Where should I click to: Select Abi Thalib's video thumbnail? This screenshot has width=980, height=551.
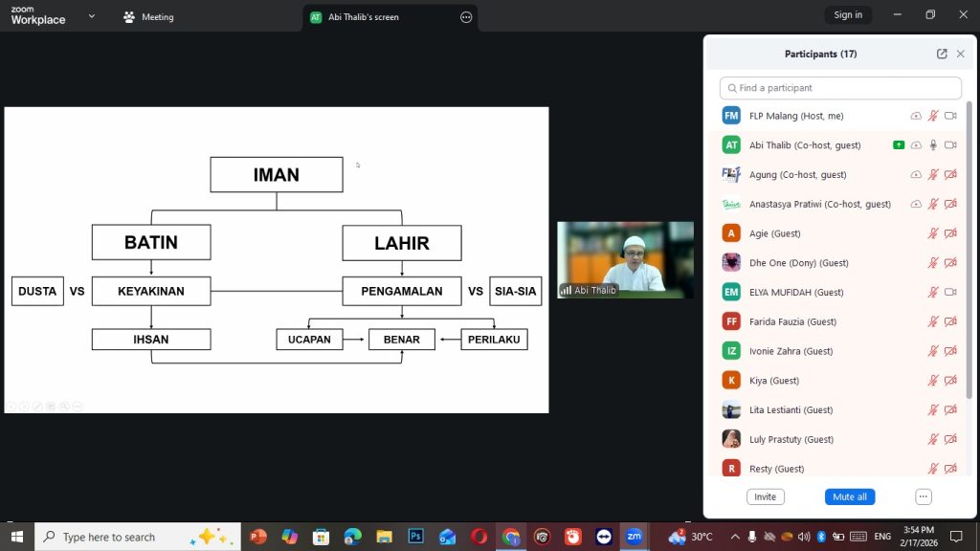[x=625, y=260]
